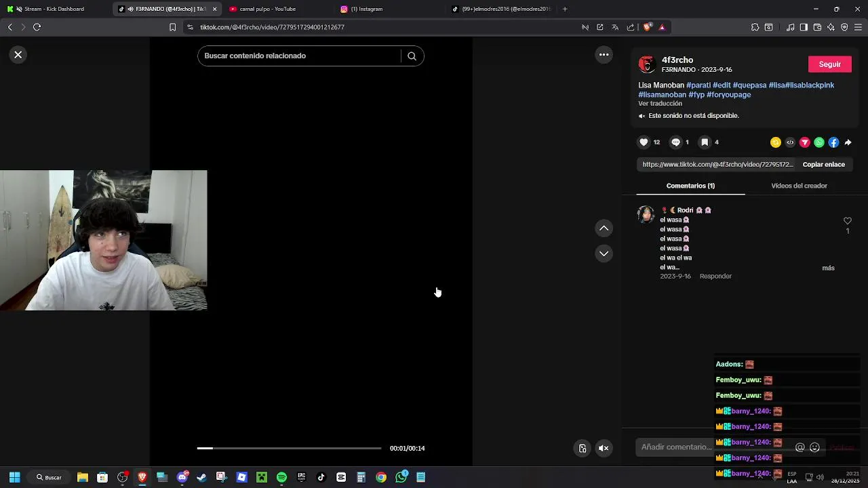Open emoji picker in comment box
This screenshot has width=868, height=488.
click(x=814, y=447)
